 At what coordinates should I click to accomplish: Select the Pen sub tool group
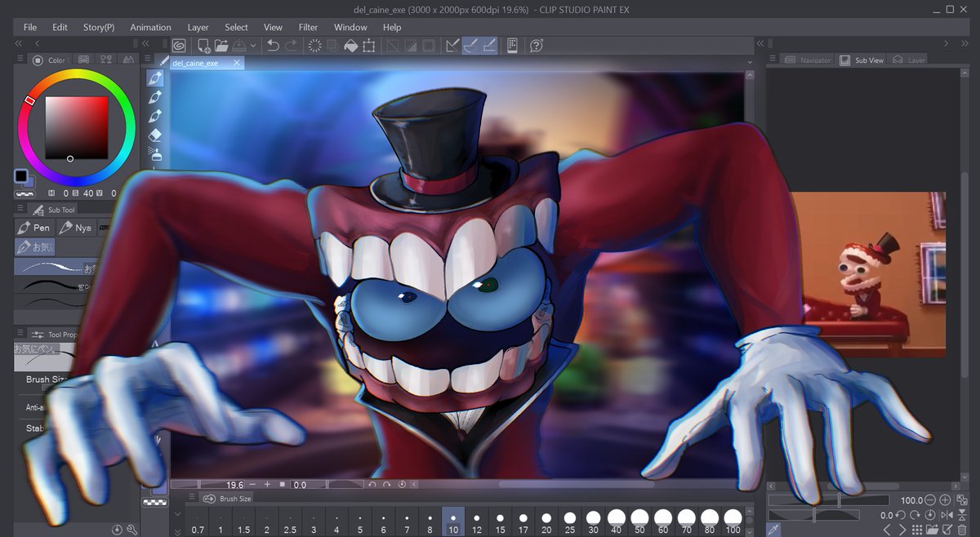pos(33,228)
